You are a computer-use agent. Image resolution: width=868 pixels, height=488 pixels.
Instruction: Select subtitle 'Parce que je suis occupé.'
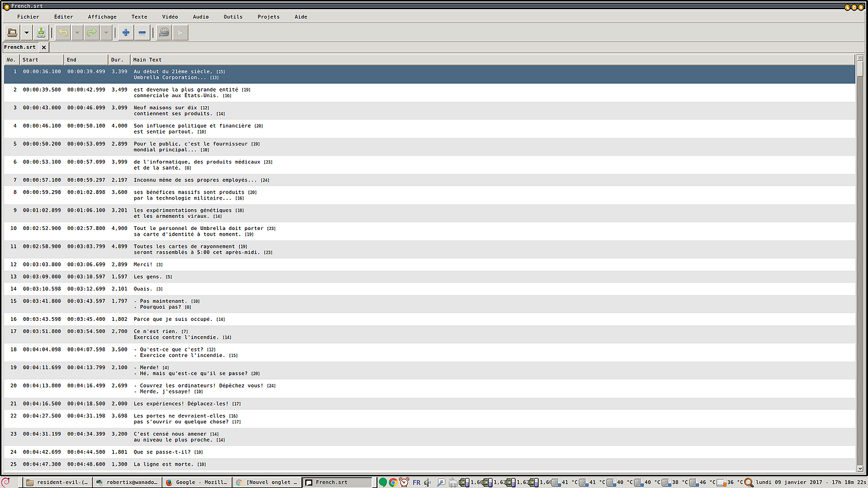pyautogui.click(x=173, y=319)
